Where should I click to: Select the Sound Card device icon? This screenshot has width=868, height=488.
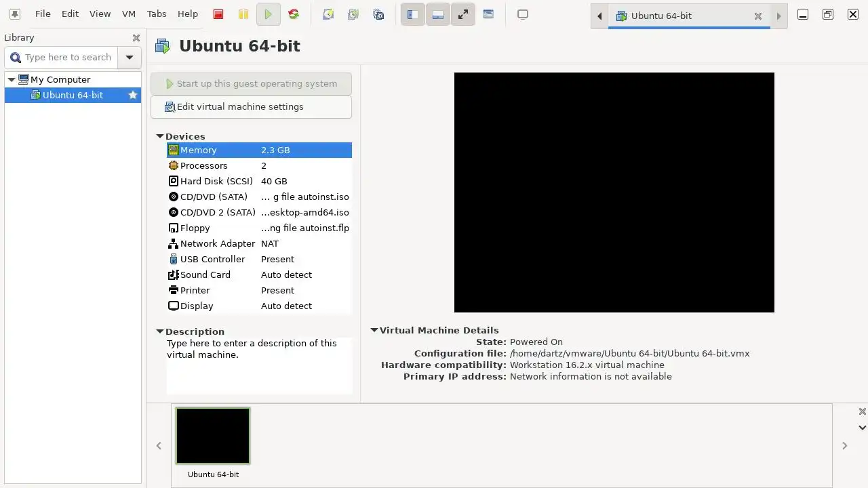[174, 275]
